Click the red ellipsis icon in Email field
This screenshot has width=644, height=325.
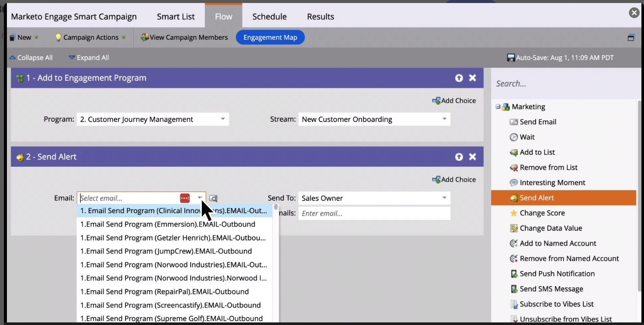(x=185, y=199)
